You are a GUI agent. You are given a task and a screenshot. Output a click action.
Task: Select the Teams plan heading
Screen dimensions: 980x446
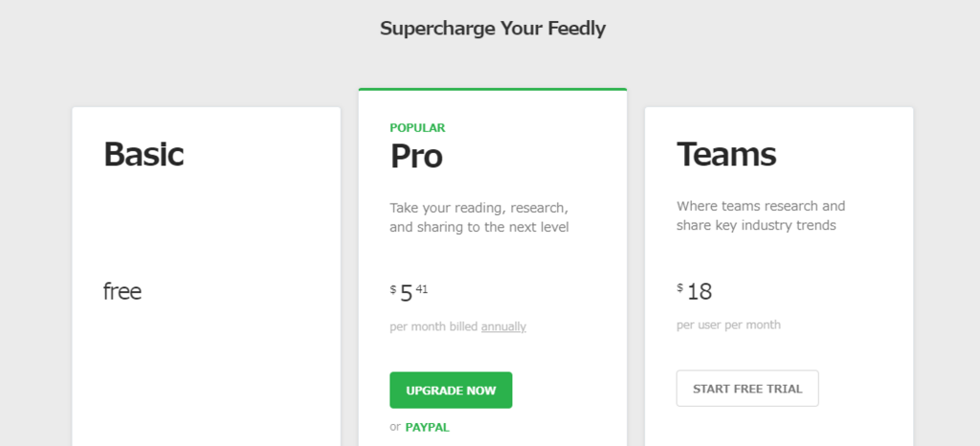point(726,154)
